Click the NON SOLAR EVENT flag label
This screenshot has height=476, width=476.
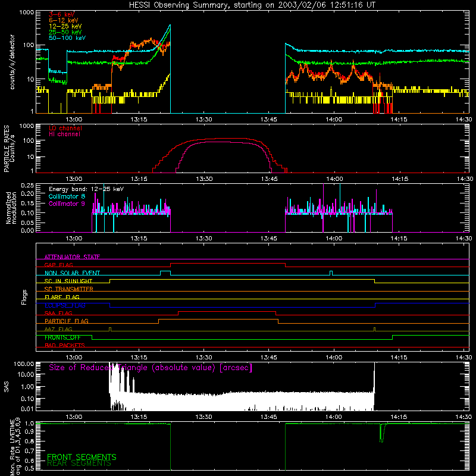coord(72,273)
